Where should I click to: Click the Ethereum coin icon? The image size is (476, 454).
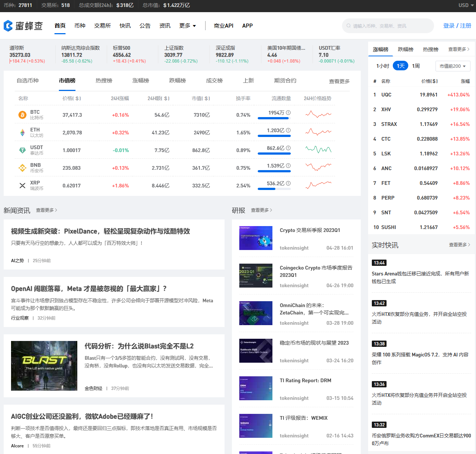click(x=22, y=133)
